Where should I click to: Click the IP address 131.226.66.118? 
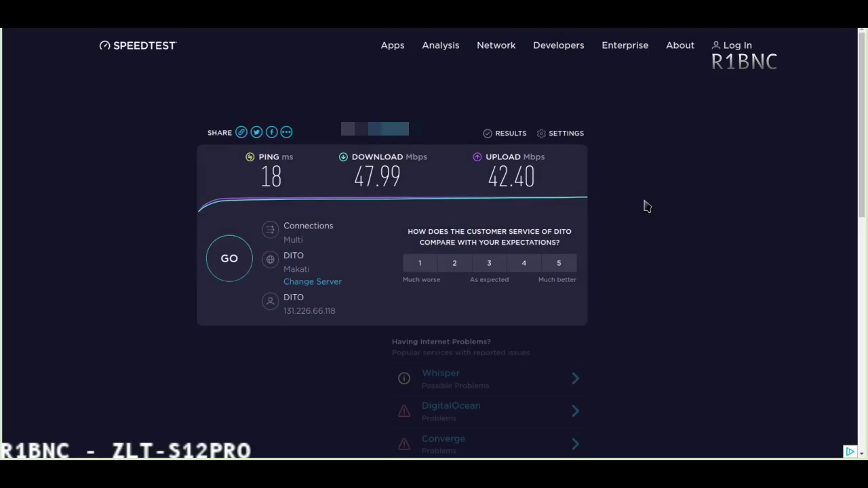pyautogui.click(x=309, y=311)
